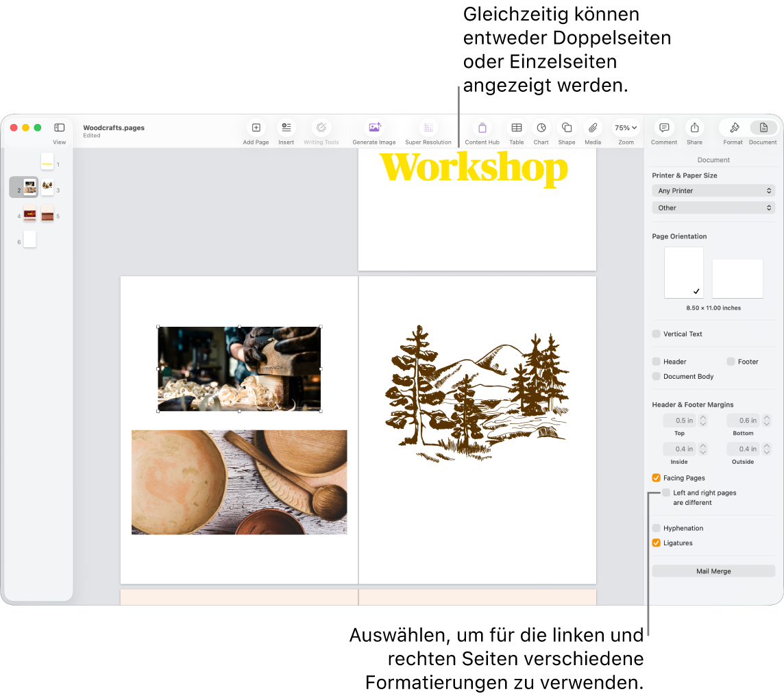The height and width of the screenshot is (696, 784).
Task: Select blank page 6 thumbnail
Action: [x=30, y=240]
